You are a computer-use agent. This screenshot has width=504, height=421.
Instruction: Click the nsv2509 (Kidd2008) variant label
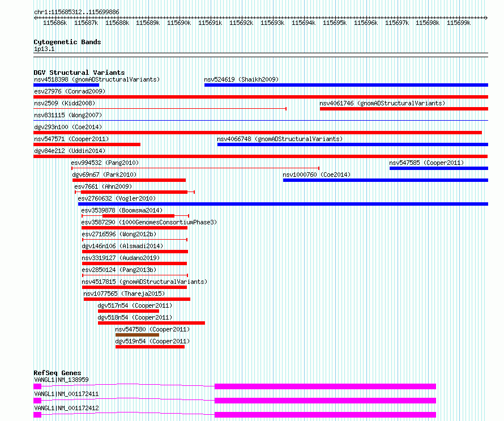[65, 103]
